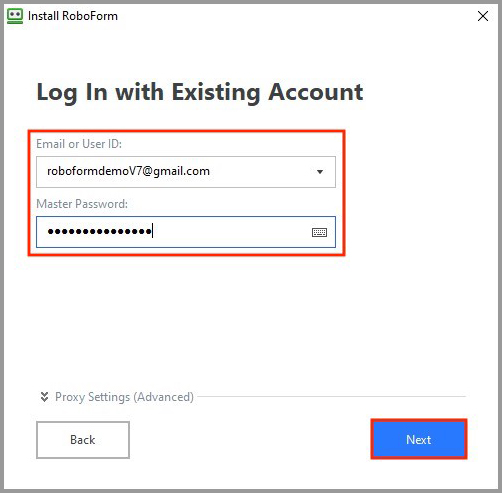This screenshot has height=493, width=502.
Task: Click the separator line after Proxy Settings
Action: 331,396
